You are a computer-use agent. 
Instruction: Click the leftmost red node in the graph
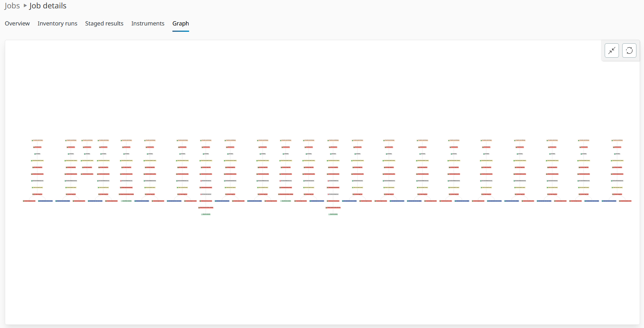29,201
